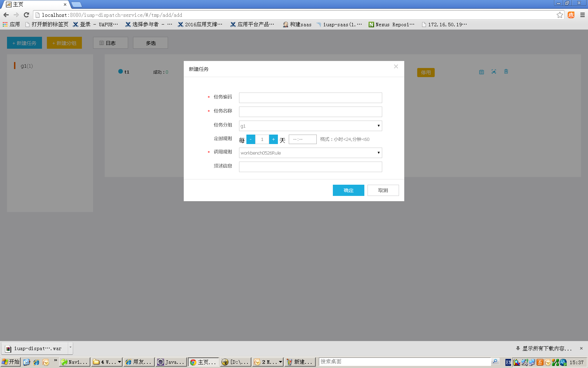The width and height of the screenshot is (588, 368).
Task: Click the time input field for schedule
Action: tap(302, 139)
